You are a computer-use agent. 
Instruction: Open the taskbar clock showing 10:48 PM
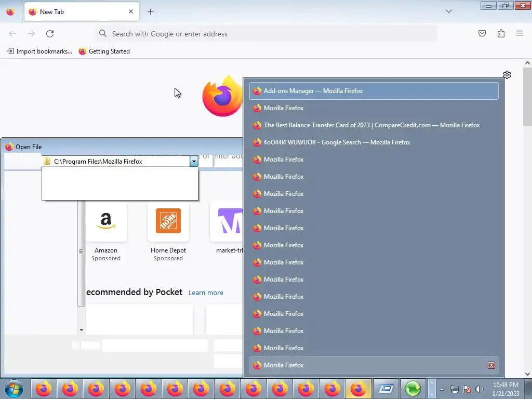point(506,389)
